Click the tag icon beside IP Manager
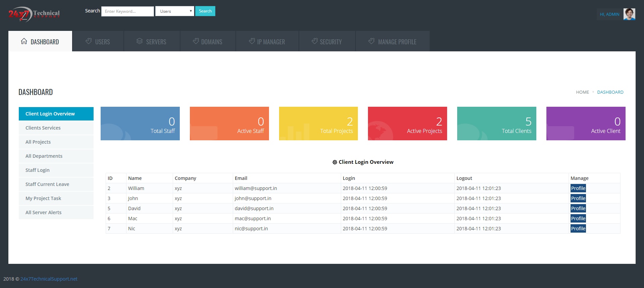Image resolution: width=644 pixels, height=288 pixels. (x=252, y=41)
